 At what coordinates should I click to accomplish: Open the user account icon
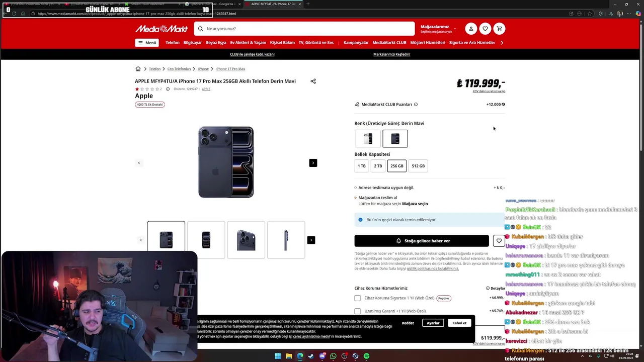[471, 29]
